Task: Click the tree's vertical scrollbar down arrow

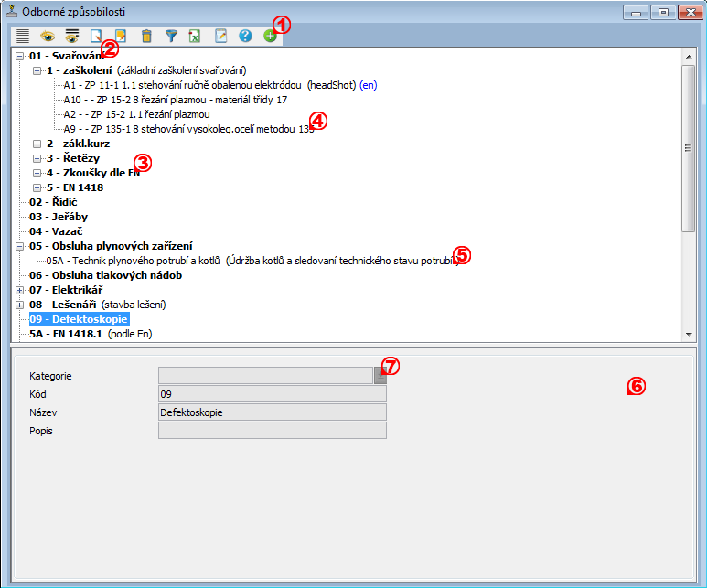Action: point(688,335)
